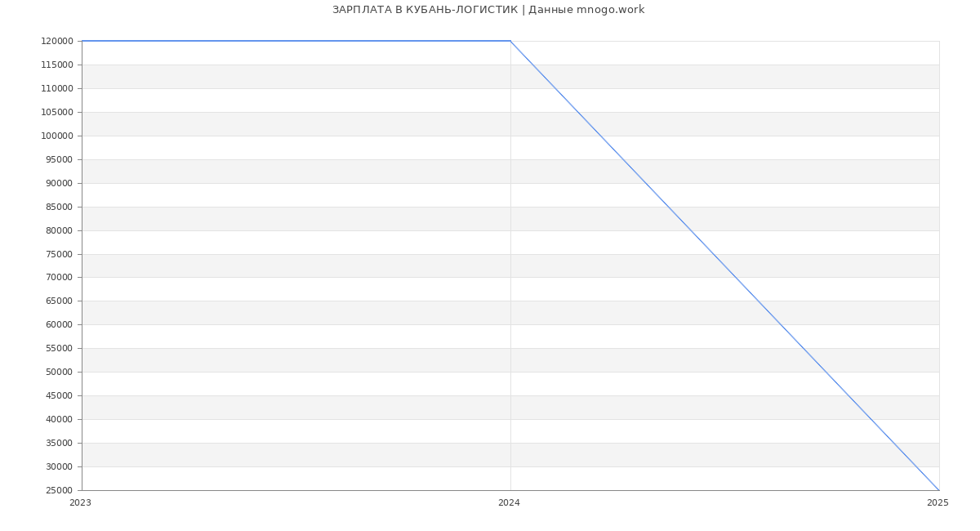
Task: Click the 45000 y-axis label
Action: pyautogui.click(x=59, y=395)
